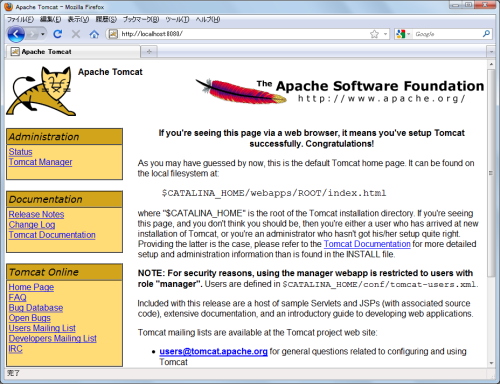Click the Google search input box
The image size is (500, 384).
(447, 34)
